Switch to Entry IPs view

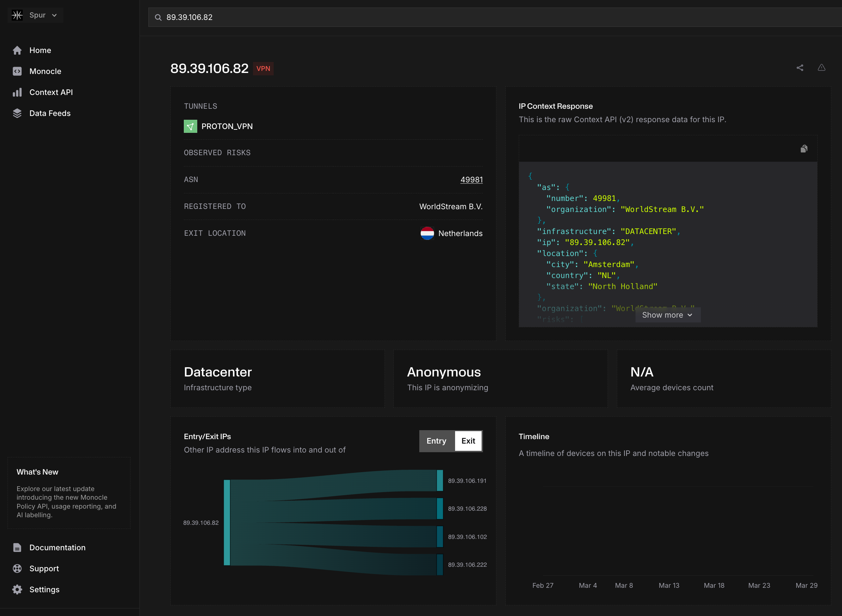[436, 441]
